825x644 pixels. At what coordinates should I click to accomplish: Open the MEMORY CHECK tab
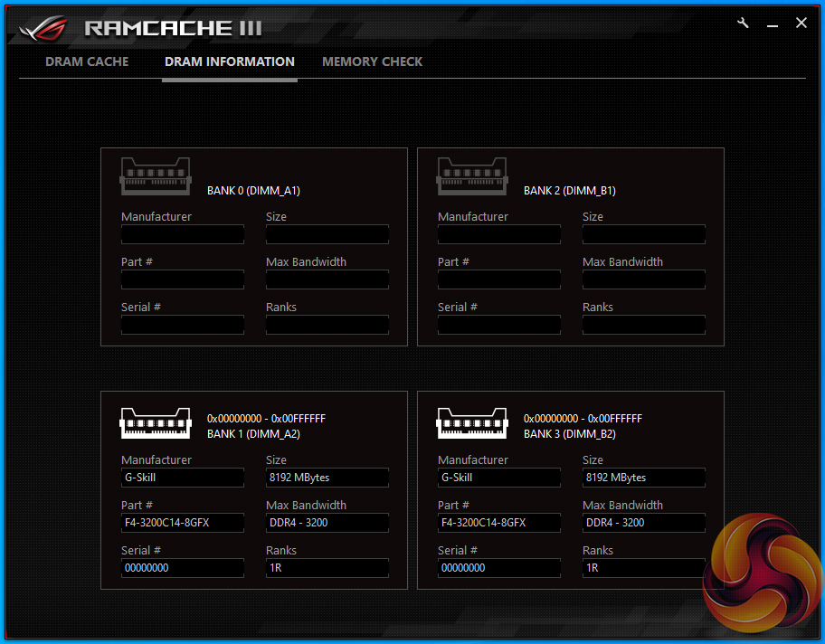coord(372,62)
